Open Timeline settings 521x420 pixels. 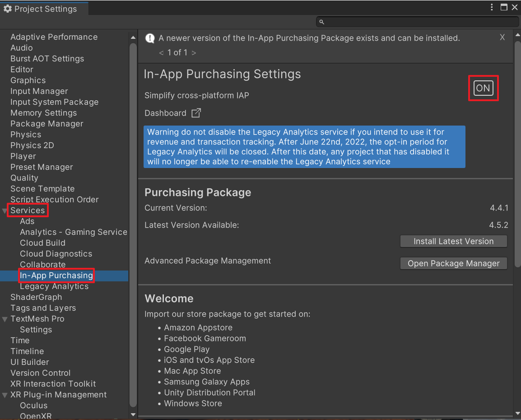[x=27, y=351]
